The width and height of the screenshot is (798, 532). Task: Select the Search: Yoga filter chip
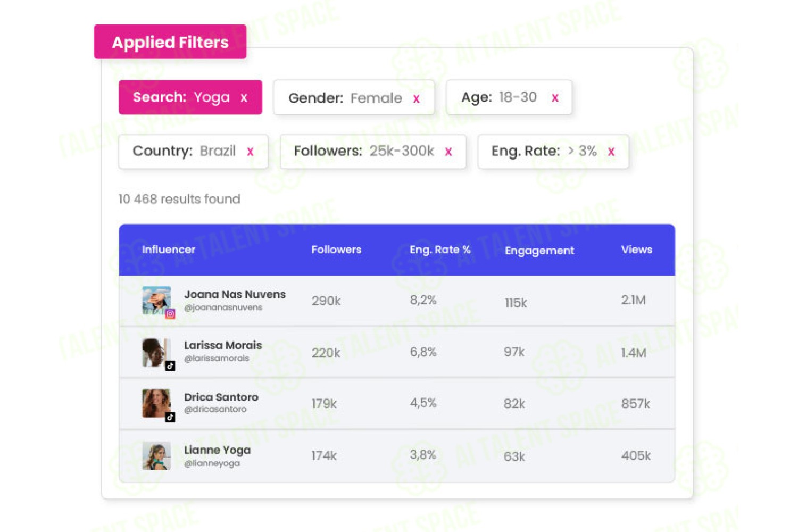pos(190,97)
